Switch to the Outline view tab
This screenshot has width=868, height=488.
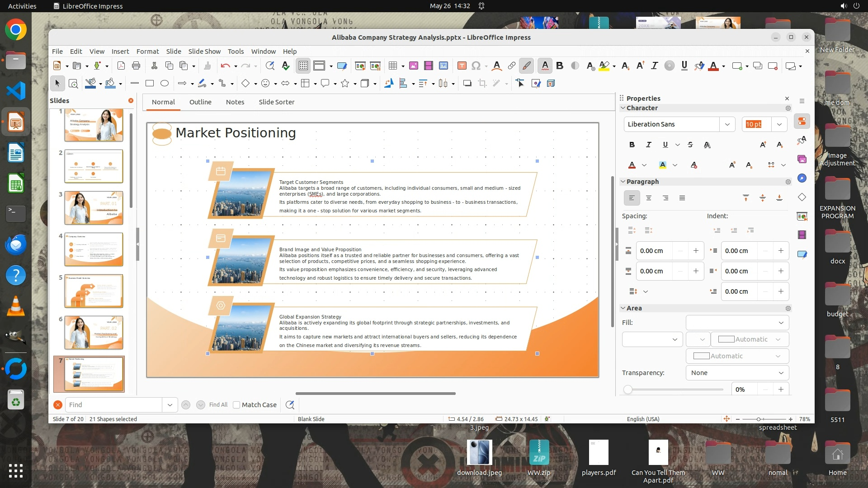(200, 102)
